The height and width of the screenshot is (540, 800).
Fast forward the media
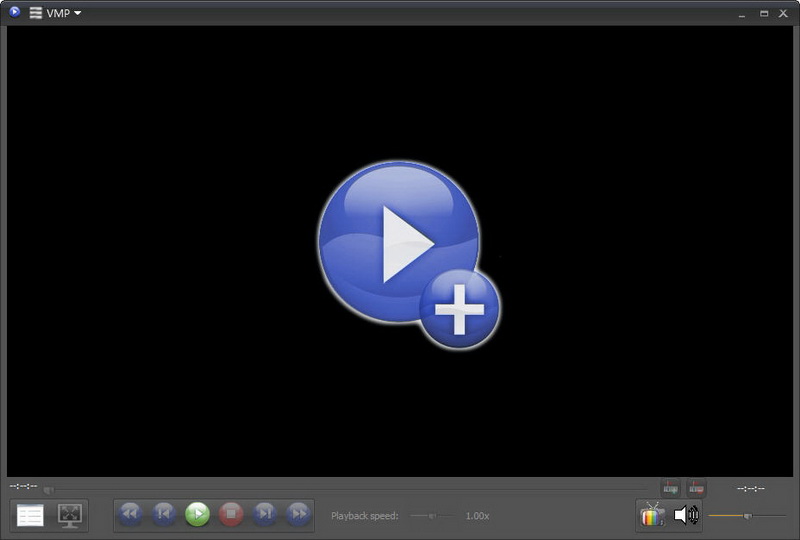298,513
